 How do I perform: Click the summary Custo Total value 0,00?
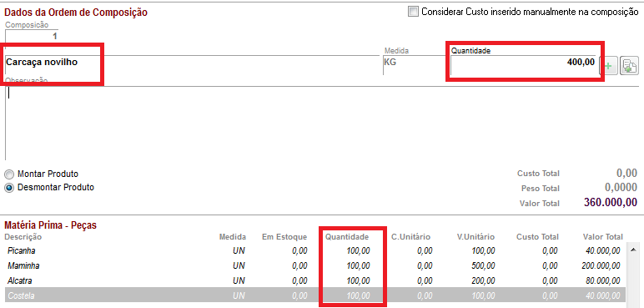[626, 173]
